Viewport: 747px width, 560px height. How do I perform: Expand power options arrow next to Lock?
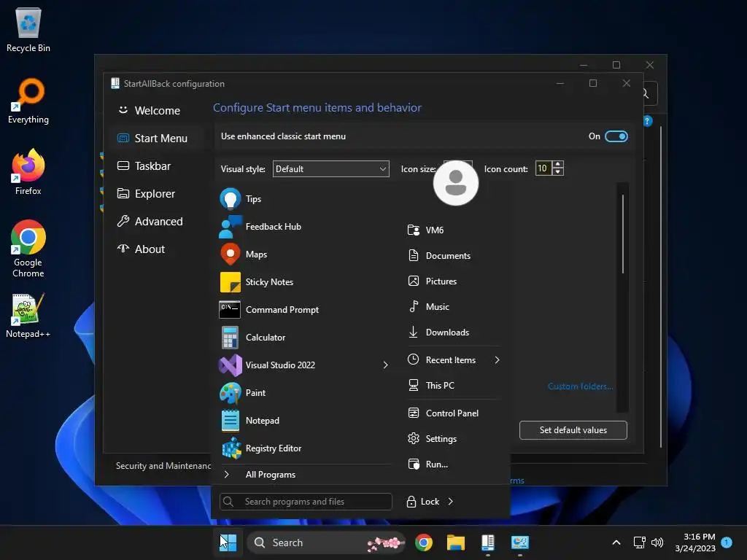[451, 502]
